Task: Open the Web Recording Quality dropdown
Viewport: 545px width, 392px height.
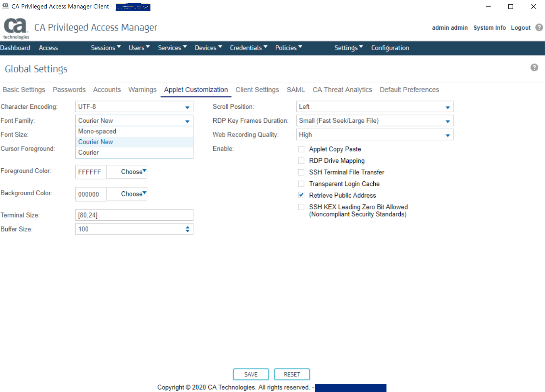Action: tap(374, 135)
